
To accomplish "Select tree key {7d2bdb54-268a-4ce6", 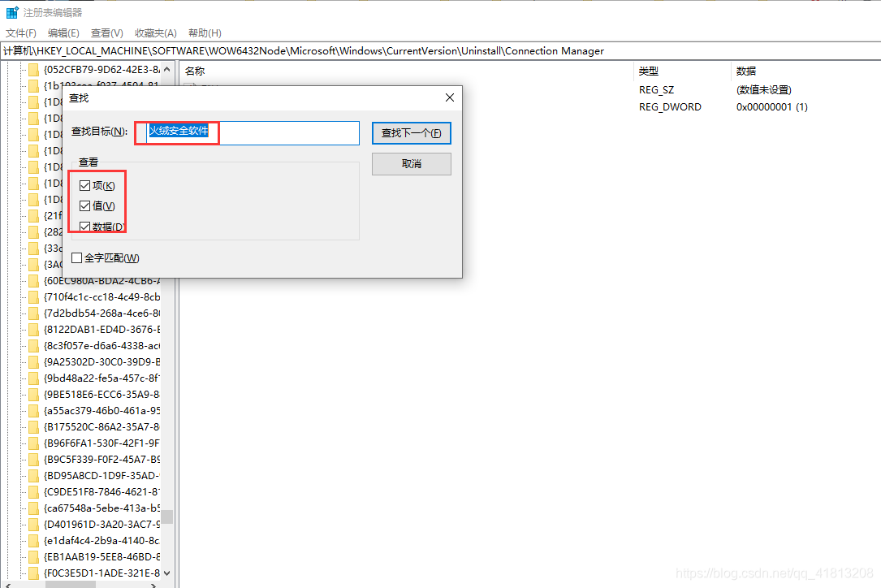I will pyautogui.click(x=101, y=313).
